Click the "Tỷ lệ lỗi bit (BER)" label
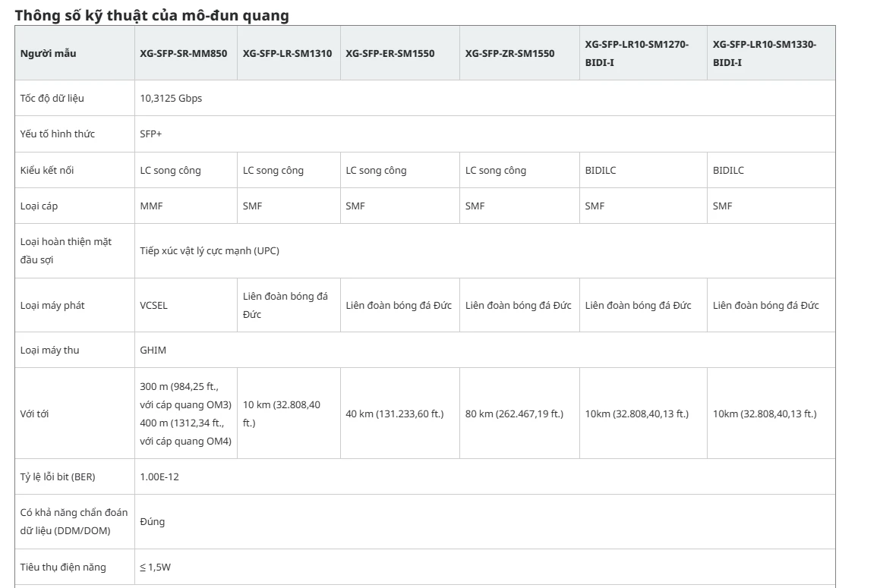880x588 pixels. [58, 477]
